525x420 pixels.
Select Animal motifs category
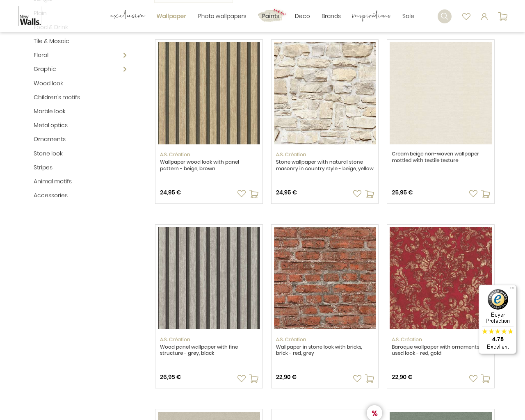52,181
